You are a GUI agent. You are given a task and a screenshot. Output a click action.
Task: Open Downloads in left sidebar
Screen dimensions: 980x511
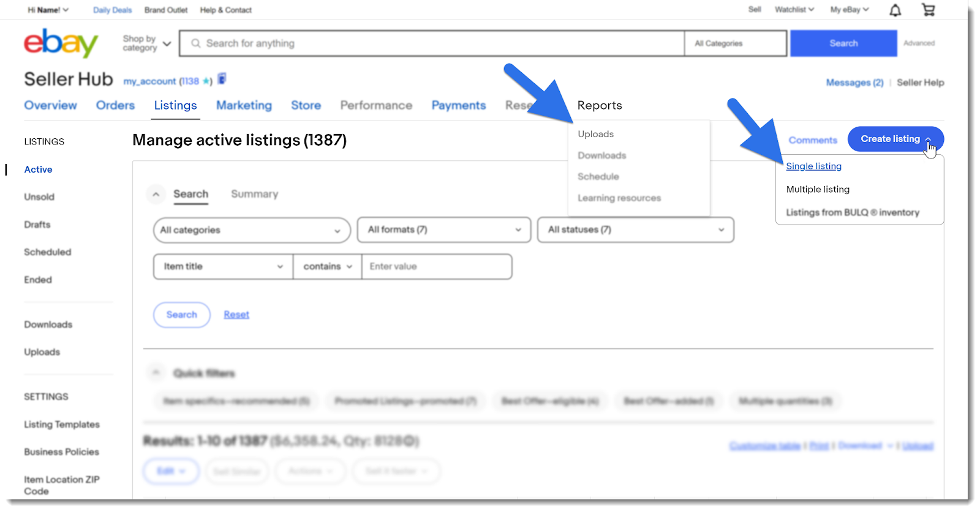tap(48, 324)
